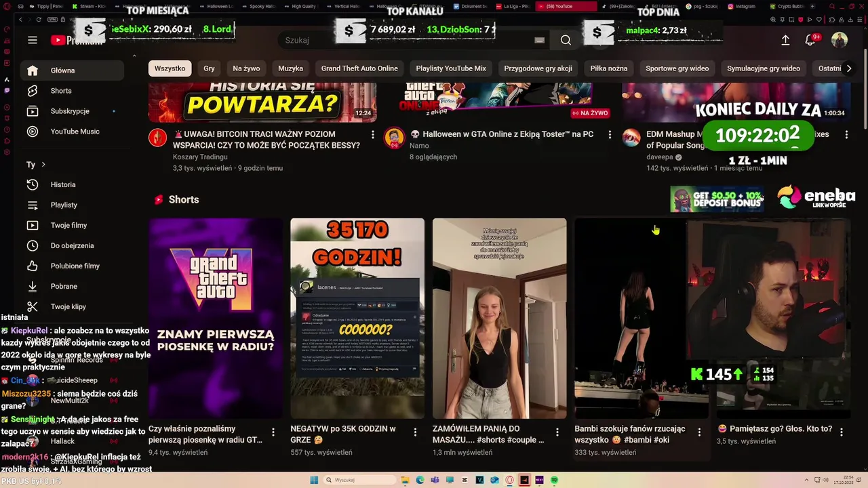Viewport: 868px width, 488px height.
Task: Open the notifications bell
Action: tap(810, 40)
